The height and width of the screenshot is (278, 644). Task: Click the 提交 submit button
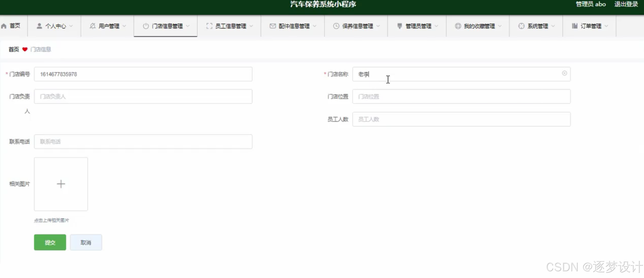click(50, 242)
